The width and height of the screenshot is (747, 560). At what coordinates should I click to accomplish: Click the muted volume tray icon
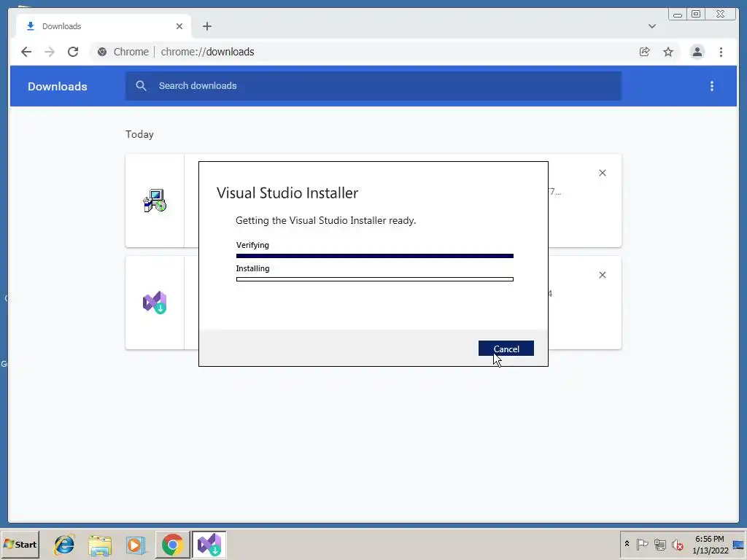click(677, 544)
